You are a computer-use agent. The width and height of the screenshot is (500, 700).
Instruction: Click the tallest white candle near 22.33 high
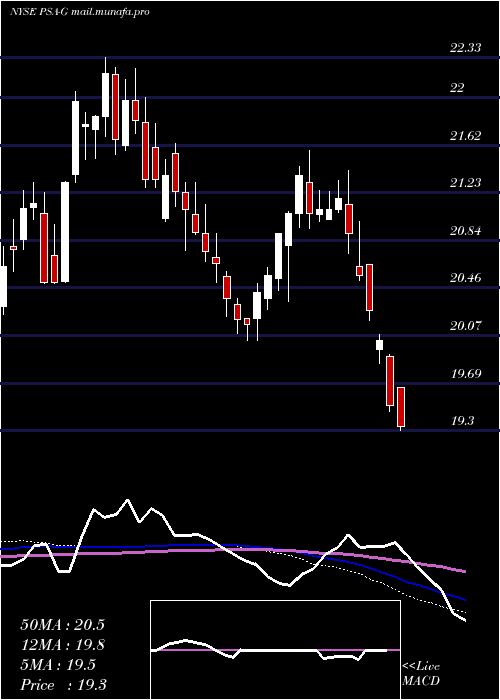pos(105,95)
